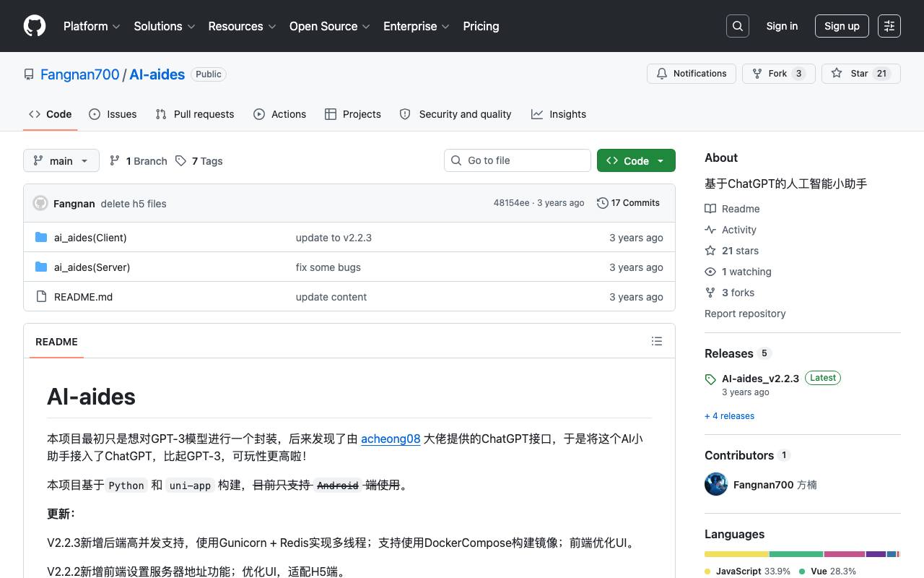Expand the Enterprise menu
The image size is (924, 578).
point(417,26)
